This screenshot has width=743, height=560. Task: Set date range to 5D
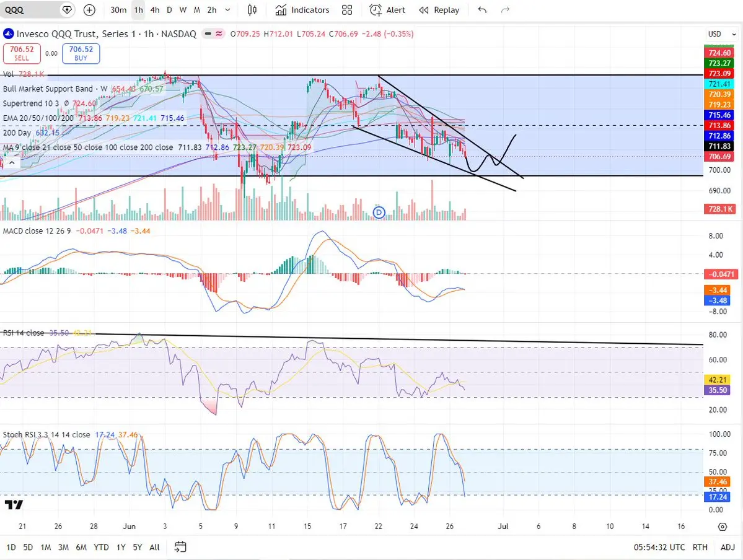[x=28, y=547]
